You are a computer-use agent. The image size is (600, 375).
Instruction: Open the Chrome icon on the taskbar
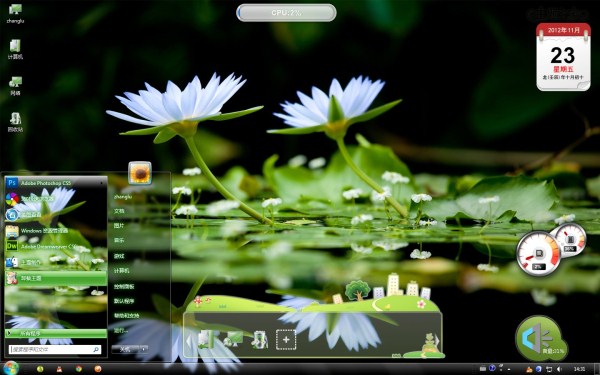(79, 369)
